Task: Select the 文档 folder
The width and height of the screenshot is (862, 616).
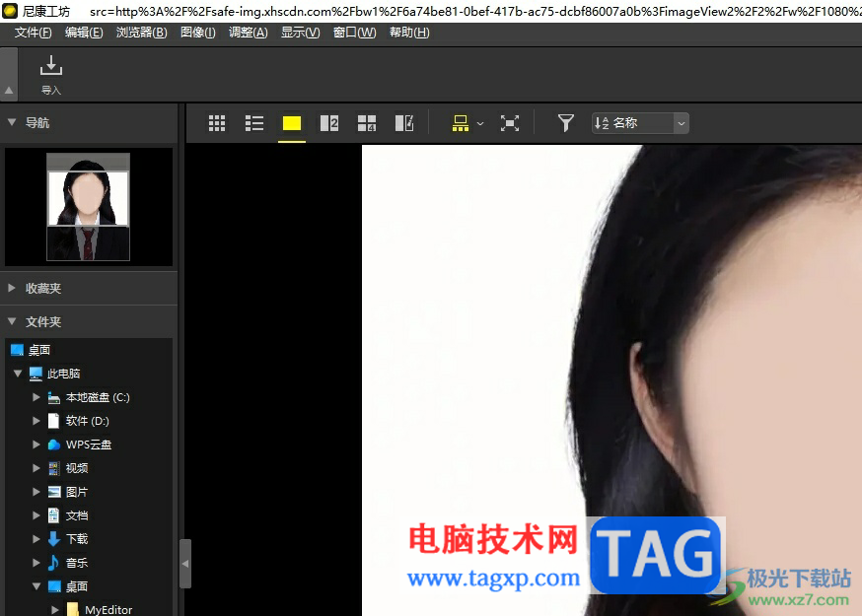Action: tap(76, 515)
